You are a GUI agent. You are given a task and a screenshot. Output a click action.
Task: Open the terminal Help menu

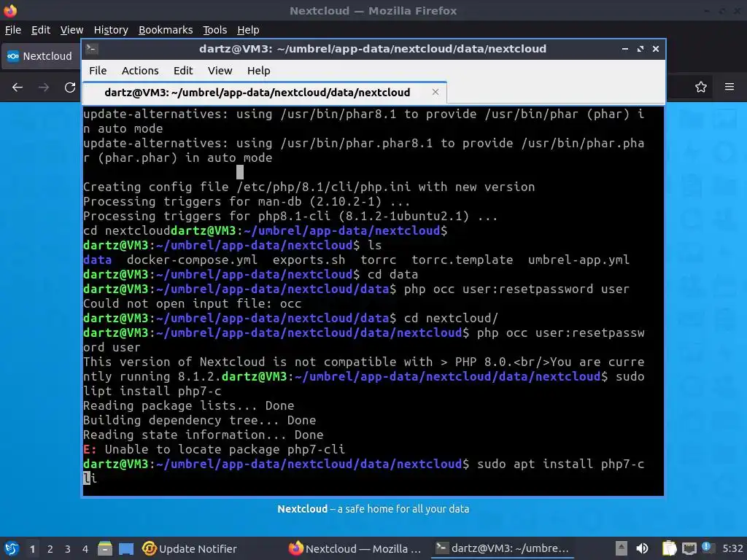coord(259,71)
